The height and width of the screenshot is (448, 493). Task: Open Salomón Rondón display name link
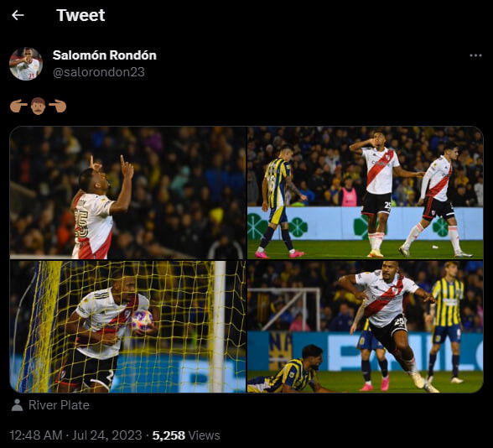104,55
